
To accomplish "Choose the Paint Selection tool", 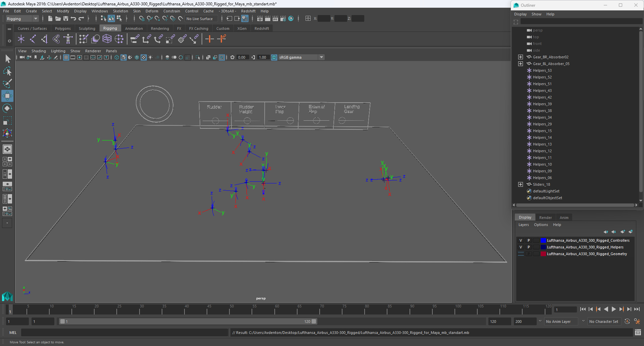I will 7,83.
